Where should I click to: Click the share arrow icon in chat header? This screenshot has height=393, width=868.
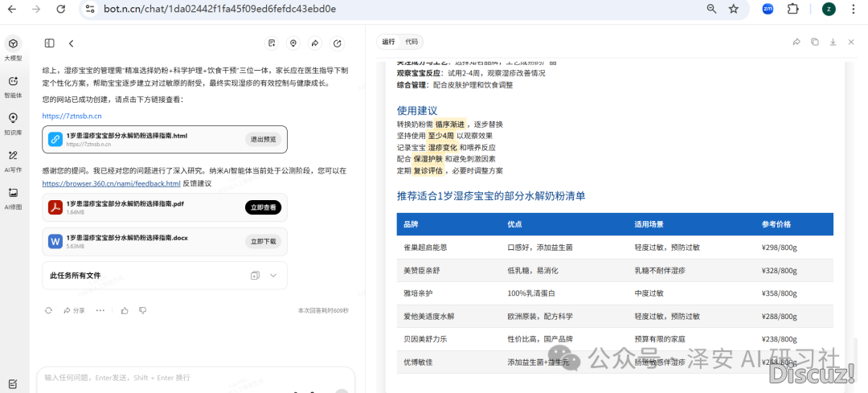pyautogui.click(x=315, y=43)
